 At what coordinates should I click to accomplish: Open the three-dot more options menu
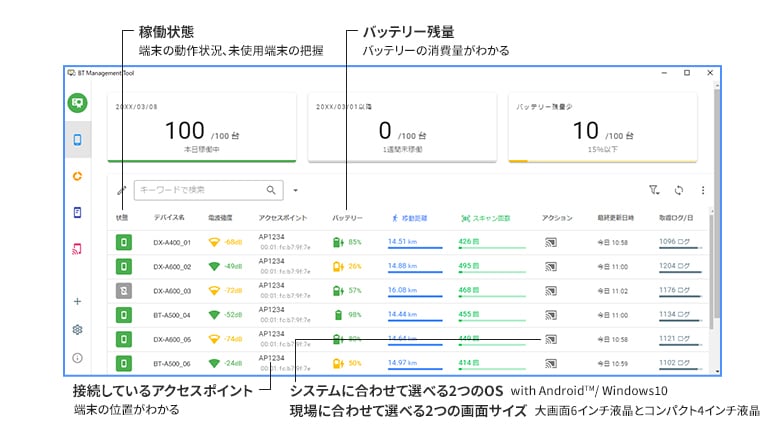703,190
